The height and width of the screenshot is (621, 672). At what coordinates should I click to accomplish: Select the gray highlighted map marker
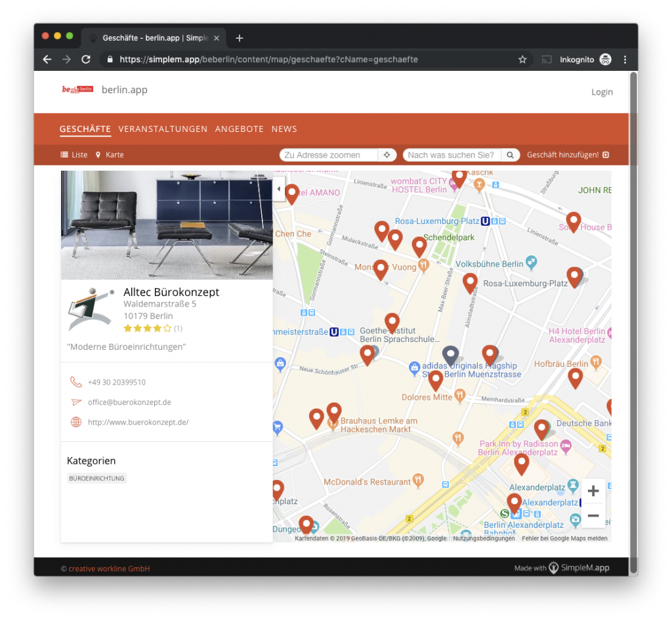click(x=450, y=356)
